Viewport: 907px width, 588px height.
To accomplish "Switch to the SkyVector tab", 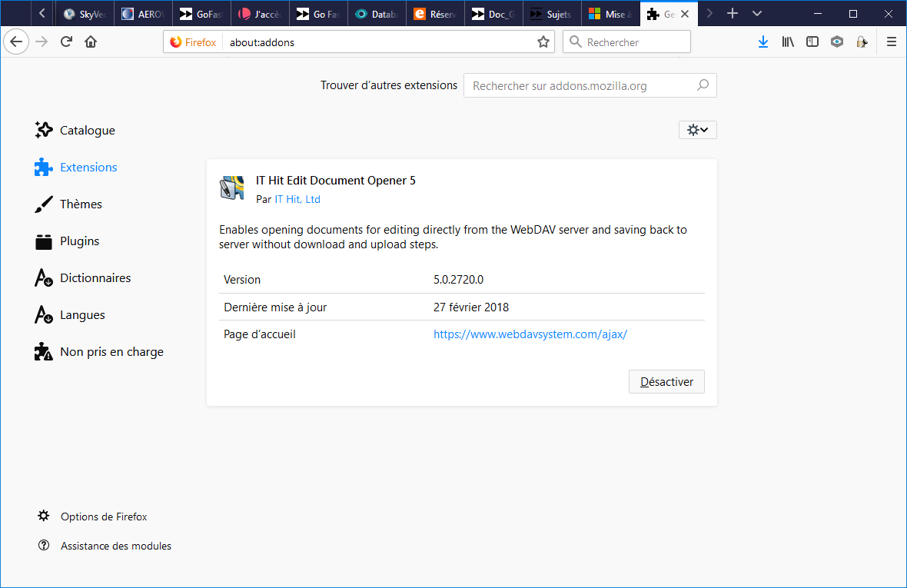I will coord(86,14).
